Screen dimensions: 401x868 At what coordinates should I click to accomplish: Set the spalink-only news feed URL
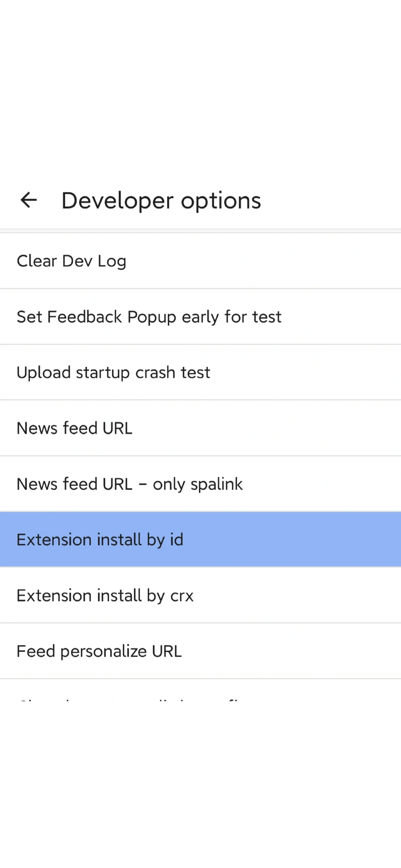click(200, 484)
